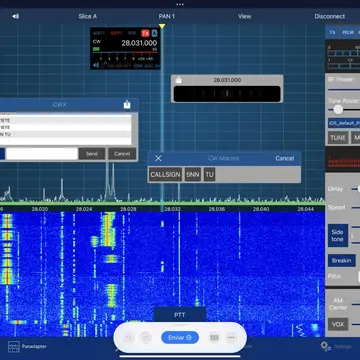Toggle the Side tone button
The image size is (360, 360).
[x=338, y=236]
